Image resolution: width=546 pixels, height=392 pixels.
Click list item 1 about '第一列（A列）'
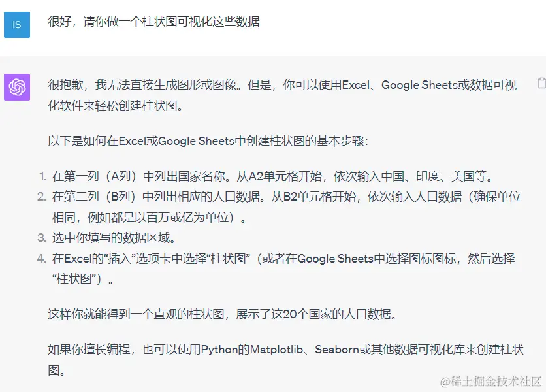tap(272, 176)
